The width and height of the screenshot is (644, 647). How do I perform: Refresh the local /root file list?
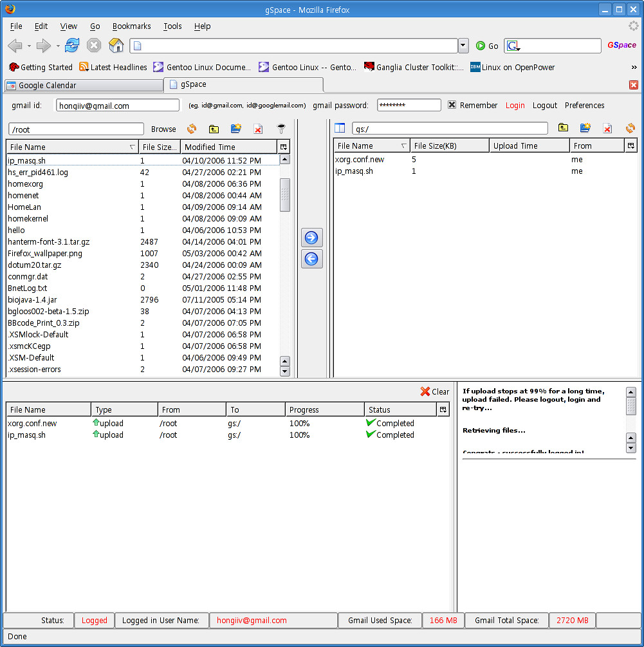pyautogui.click(x=192, y=129)
